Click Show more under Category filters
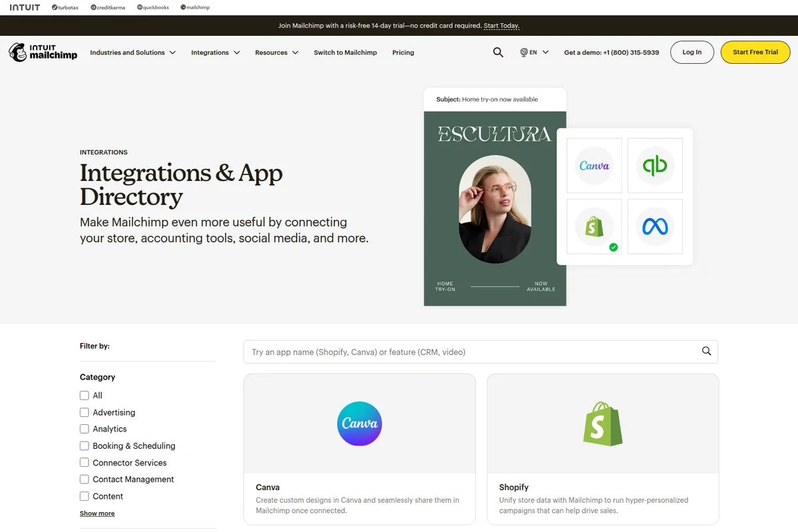 point(97,513)
